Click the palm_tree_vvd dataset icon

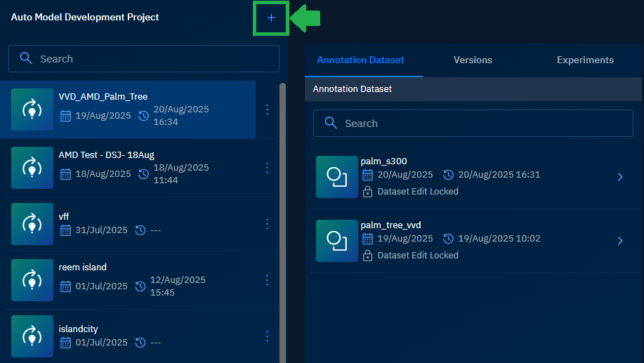click(336, 241)
